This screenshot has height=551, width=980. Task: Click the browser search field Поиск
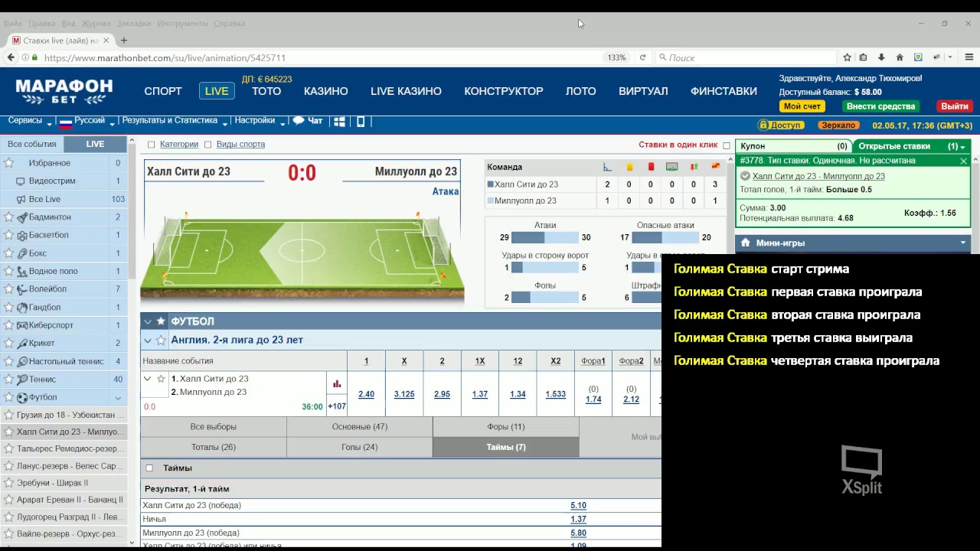(x=746, y=57)
